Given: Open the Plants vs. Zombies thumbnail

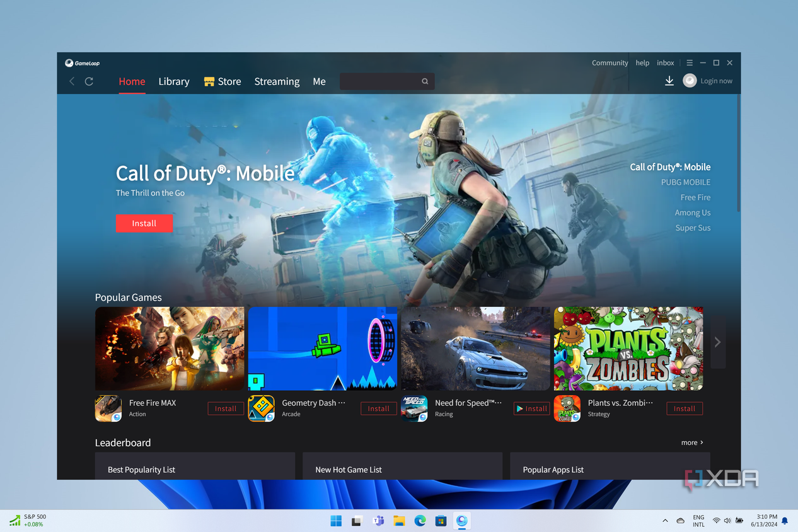Looking at the screenshot, I should 628,349.
